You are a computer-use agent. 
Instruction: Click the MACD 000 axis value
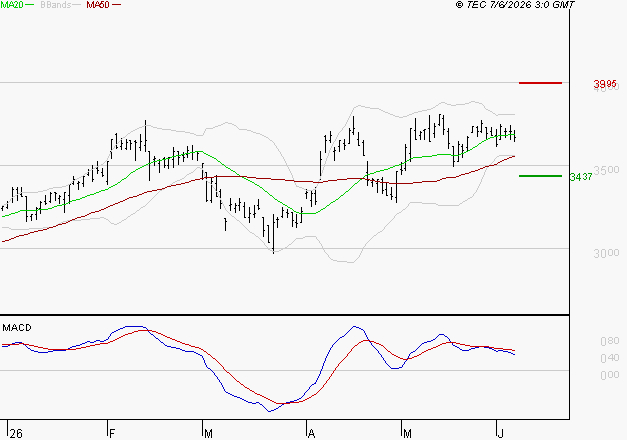tap(610, 375)
